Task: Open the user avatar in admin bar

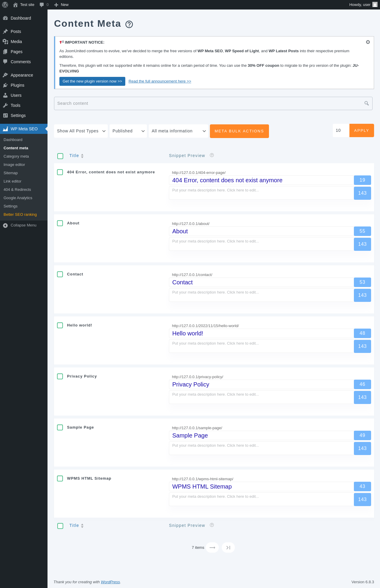Action: point(375,5)
